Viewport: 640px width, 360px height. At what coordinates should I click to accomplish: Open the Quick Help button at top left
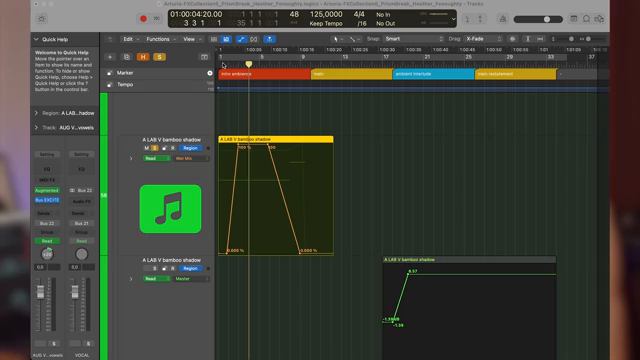[42, 19]
